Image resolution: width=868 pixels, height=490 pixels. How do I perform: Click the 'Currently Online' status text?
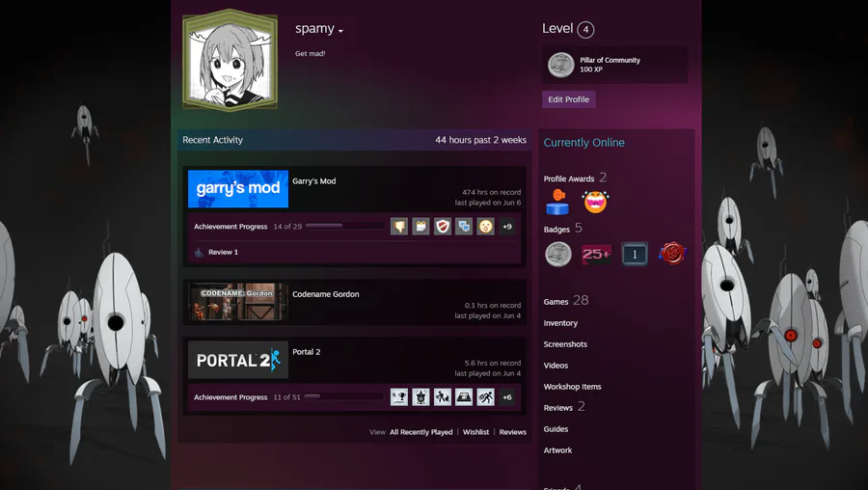(584, 143)
